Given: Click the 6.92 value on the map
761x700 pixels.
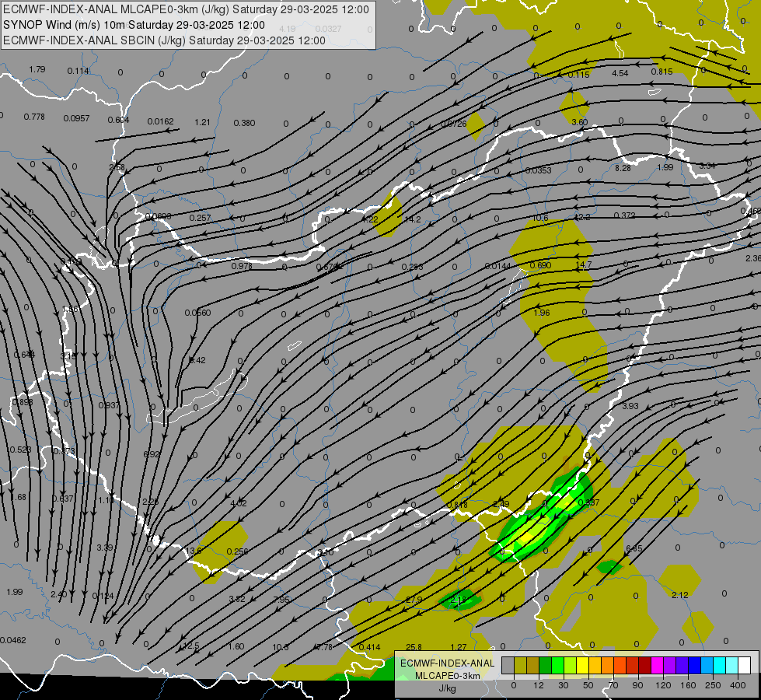Looking at the screenshot, I should [x=152, y=455].
